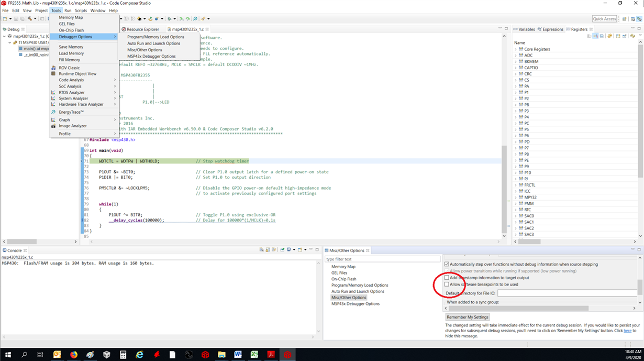Click the Internet Explorer taskbar icon
This screenshot has height=361, width=644.
coord(139,355)
